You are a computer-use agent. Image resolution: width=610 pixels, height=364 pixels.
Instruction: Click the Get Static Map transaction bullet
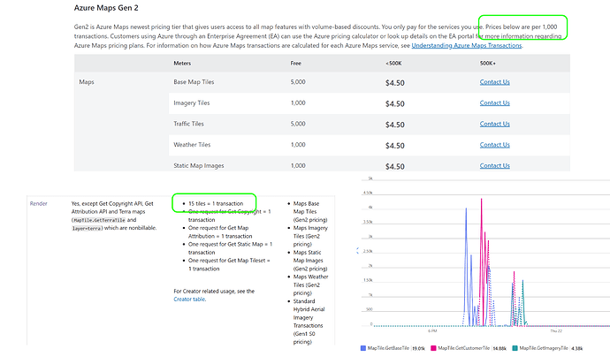pos(231,248)
